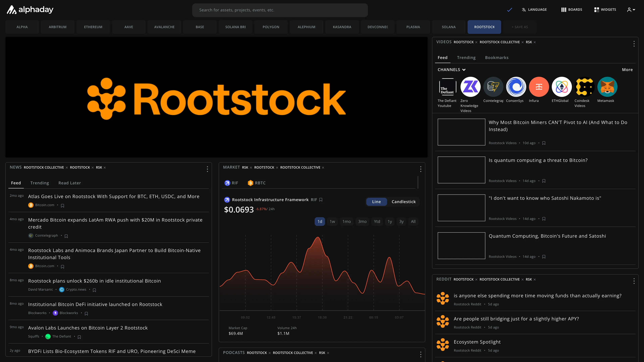Screen dimensions: 644x362
Task: Open the alphaday logo home link
Action: 30,10
